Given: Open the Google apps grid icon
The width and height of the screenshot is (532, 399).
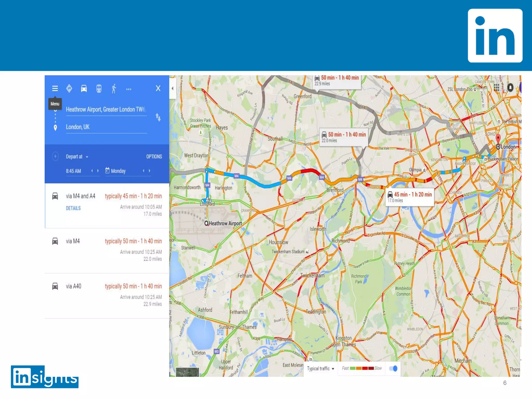Looking at the screenshot, I should (x=496, y=88).
